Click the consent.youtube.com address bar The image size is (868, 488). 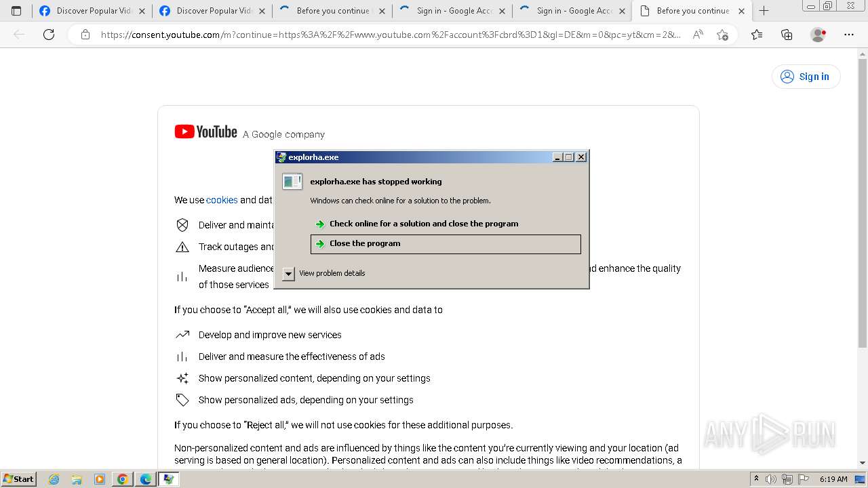[390, 35]
